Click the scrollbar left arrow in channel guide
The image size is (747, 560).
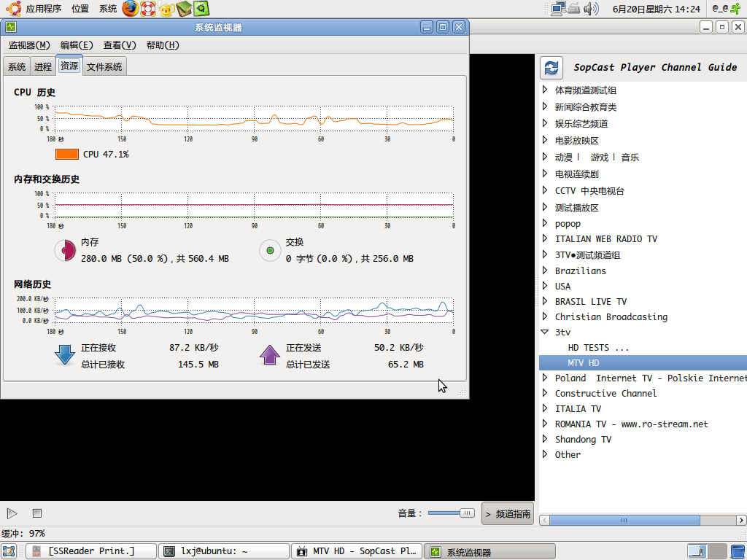544,520
